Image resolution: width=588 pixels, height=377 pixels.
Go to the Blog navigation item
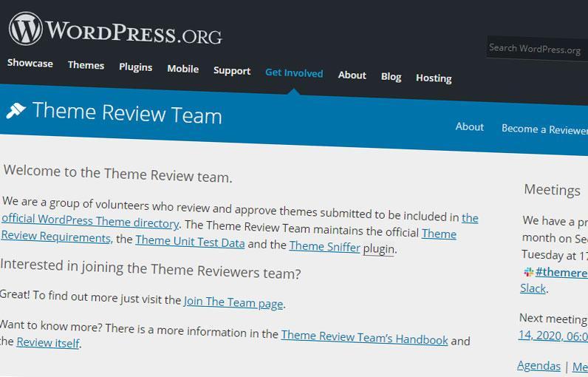click(x=391, y=77)
